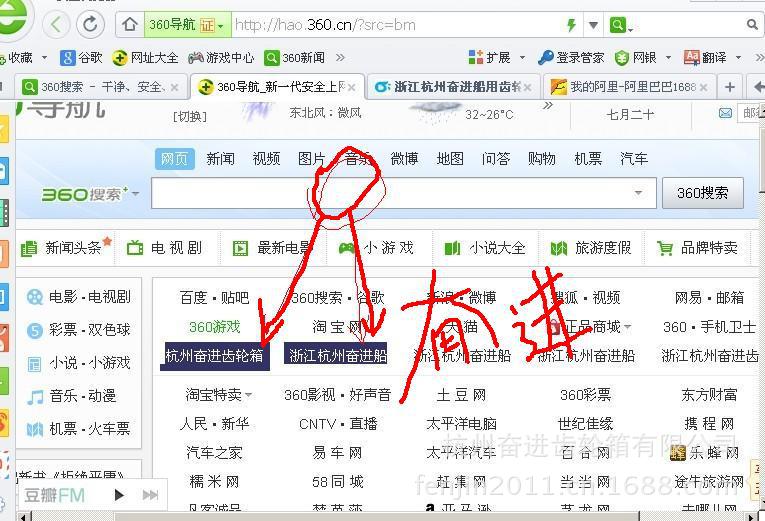Open the 360游戏 link

tap(215, 326)
